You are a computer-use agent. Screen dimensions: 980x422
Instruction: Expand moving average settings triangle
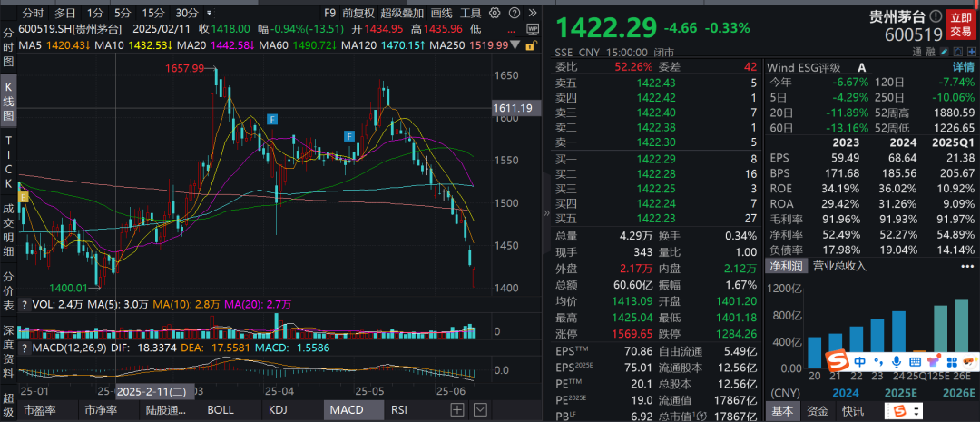point(515,45)
